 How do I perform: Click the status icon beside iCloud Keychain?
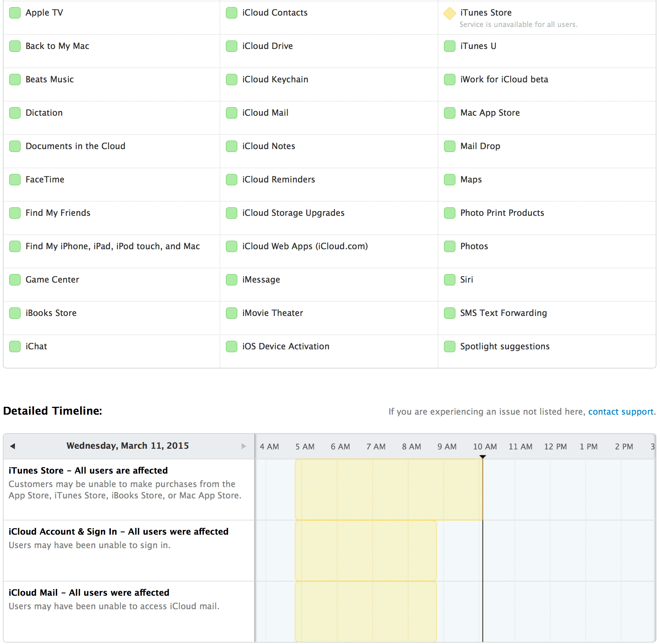232,80
